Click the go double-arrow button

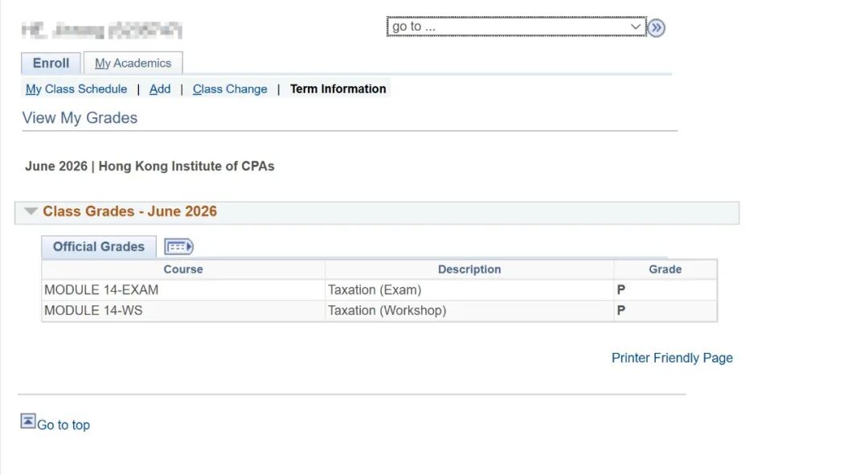point(656,27)
